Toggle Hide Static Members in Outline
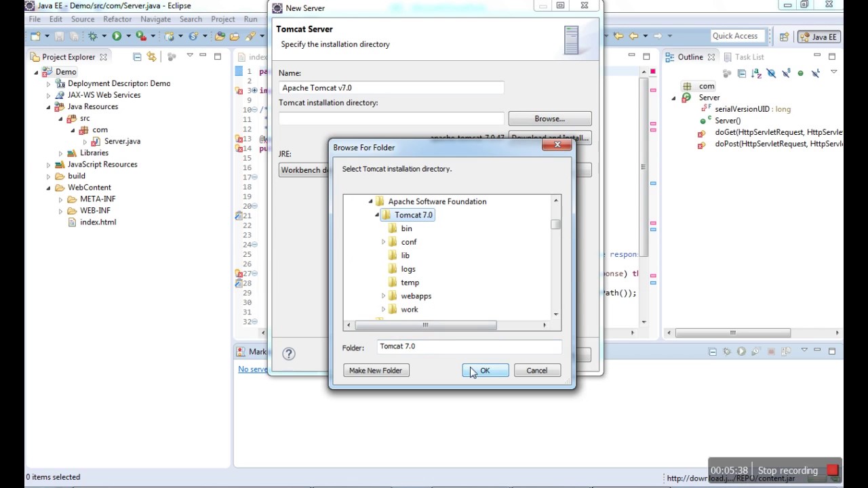This screenshot has width=868, height=488. click(x=787, y=73)
